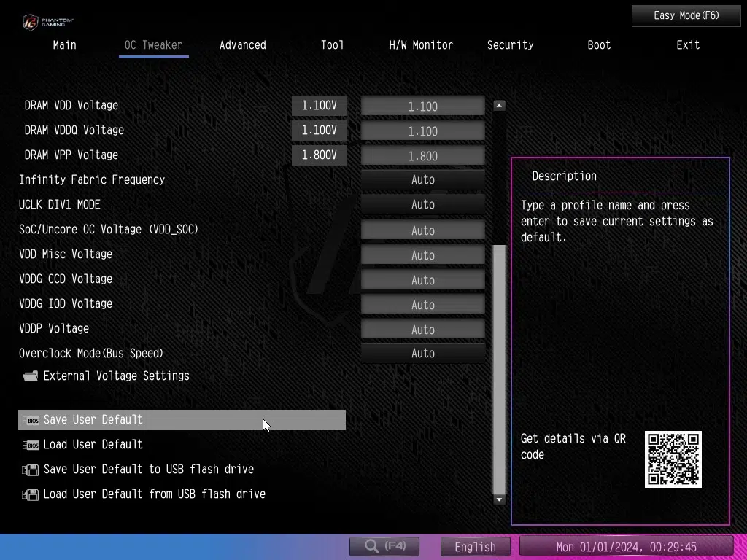Click the DRAM VDD Voltage input field
747x560 pixels.
coord(422,106)
